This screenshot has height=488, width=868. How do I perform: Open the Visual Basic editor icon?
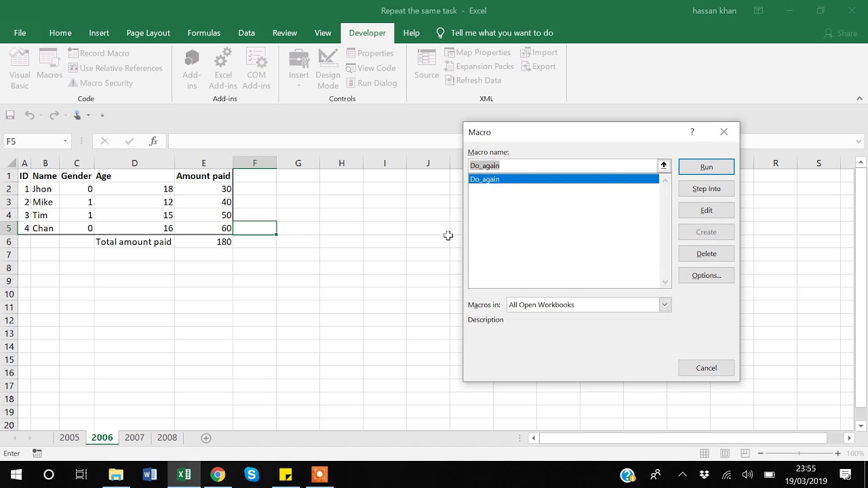coord(20,69)
